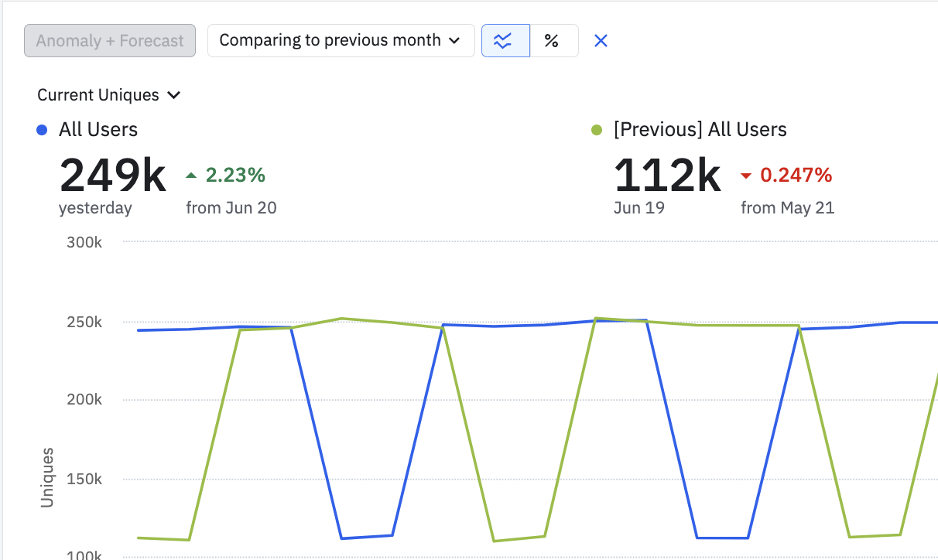Click the 300k y-axis label
Viewport: 938px width, 560px height.
click(84, 242)
